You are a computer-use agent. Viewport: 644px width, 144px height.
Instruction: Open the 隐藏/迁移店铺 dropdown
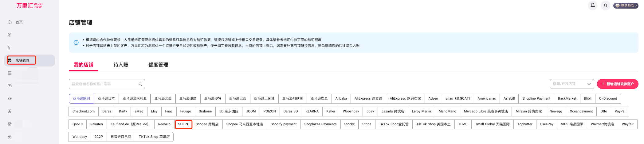pyautogui.click(x=571, y=84)
